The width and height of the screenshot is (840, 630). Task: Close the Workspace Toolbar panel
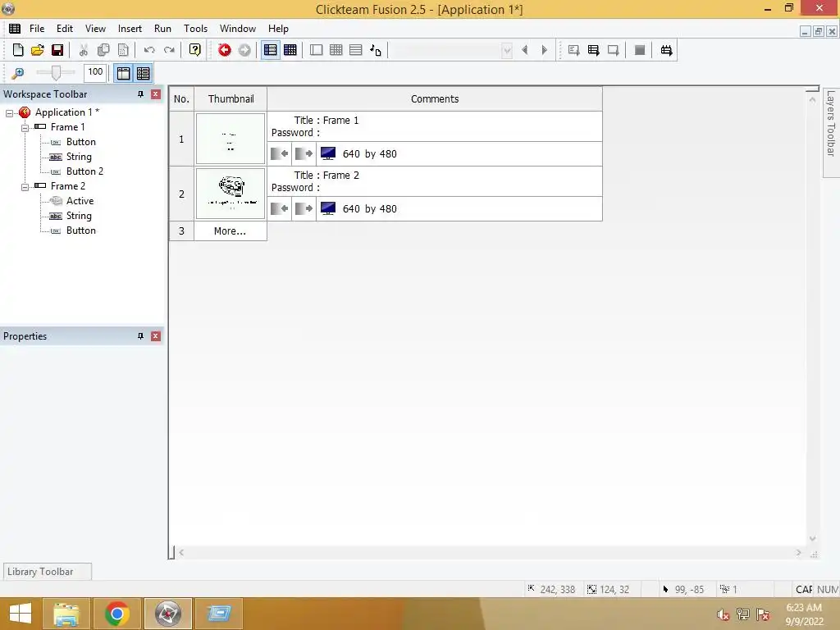156,94
